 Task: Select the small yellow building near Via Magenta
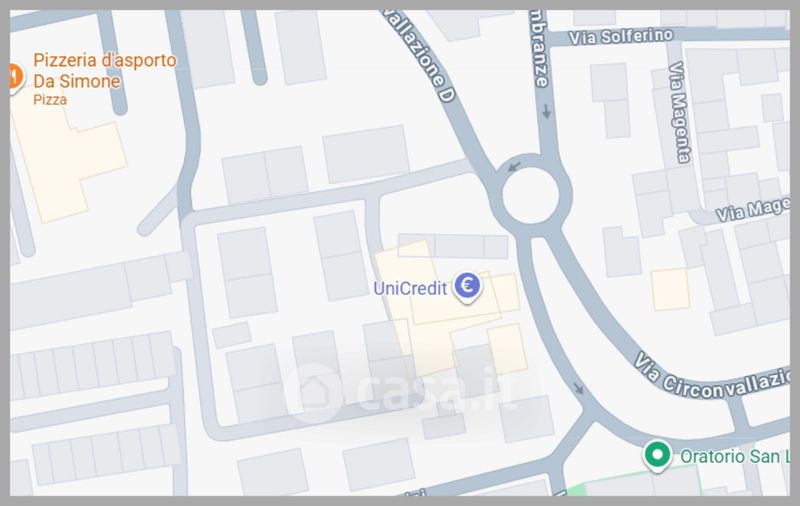(670, 290)
